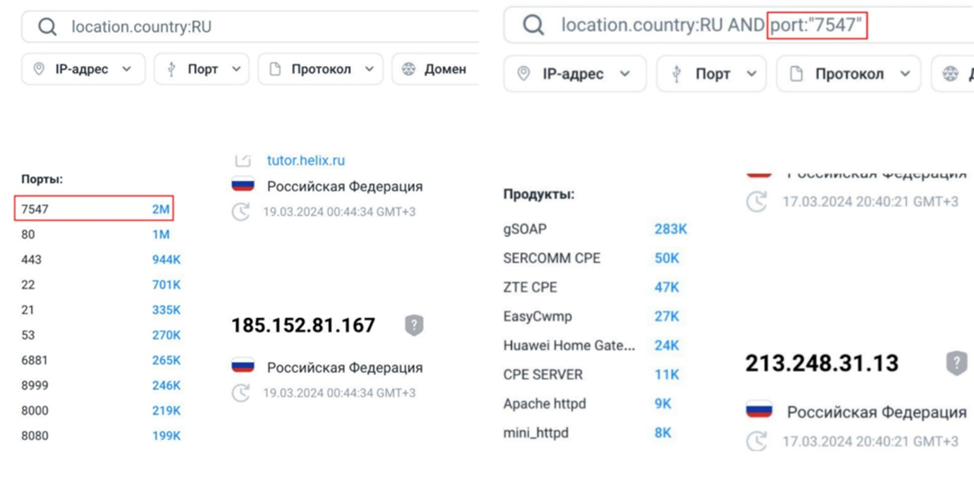Select Huawei Home Gateway in the Продукты list
Screen dimensions: 974x482
569,346
